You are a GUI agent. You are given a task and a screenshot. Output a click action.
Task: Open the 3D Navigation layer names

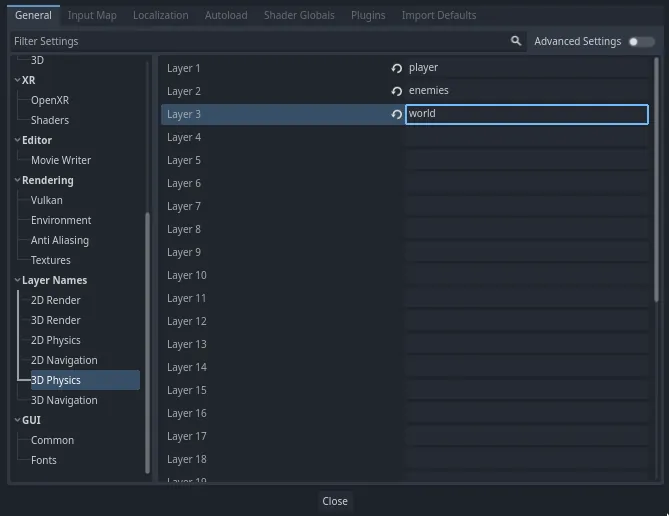[64, 400]
